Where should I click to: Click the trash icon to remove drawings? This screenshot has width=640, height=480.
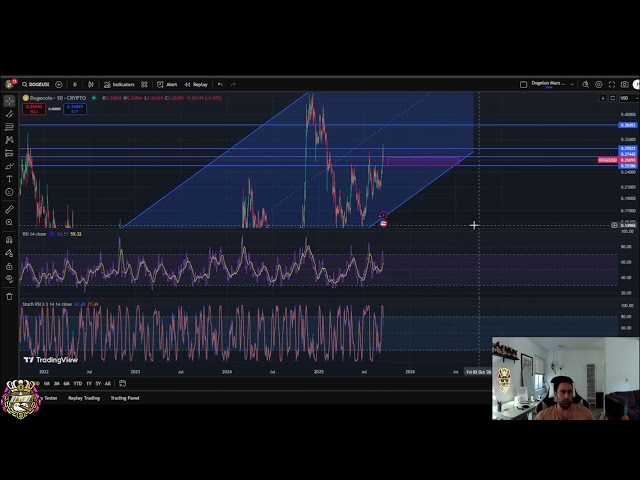pos(9,296)
